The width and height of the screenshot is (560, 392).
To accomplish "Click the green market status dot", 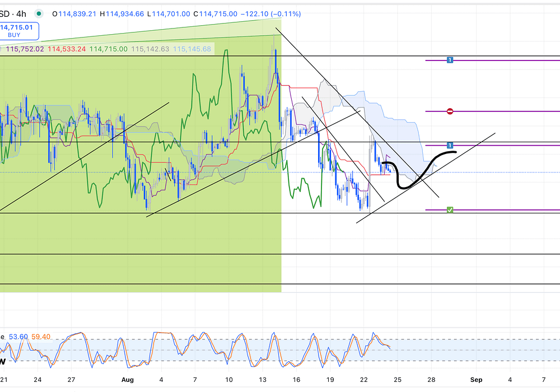I will [x=39, y=13].
